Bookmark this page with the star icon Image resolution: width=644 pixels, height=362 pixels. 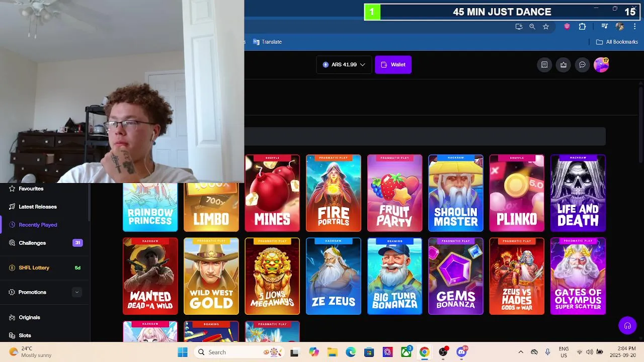click(x=546, y=27)
